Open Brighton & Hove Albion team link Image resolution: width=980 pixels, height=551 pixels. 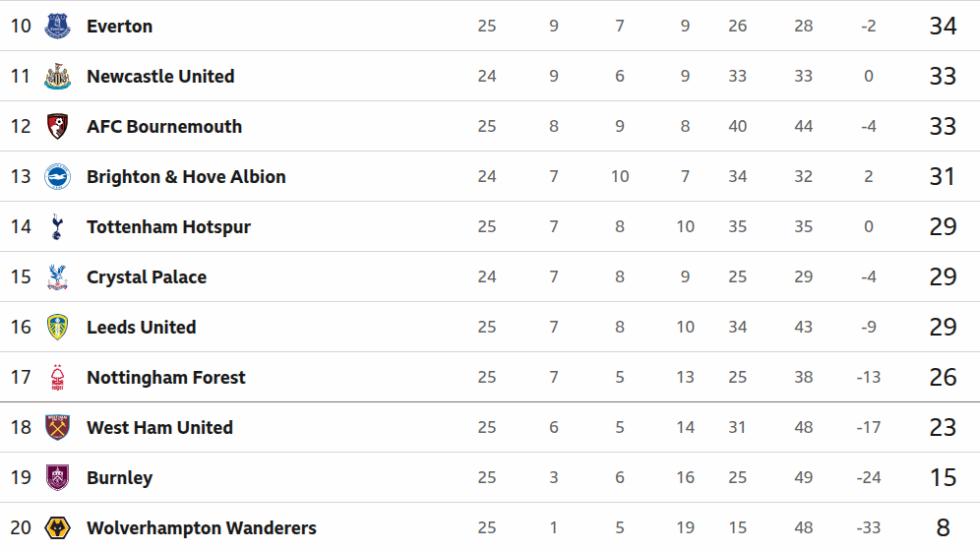pyautogui.click(x=186, y=177)
